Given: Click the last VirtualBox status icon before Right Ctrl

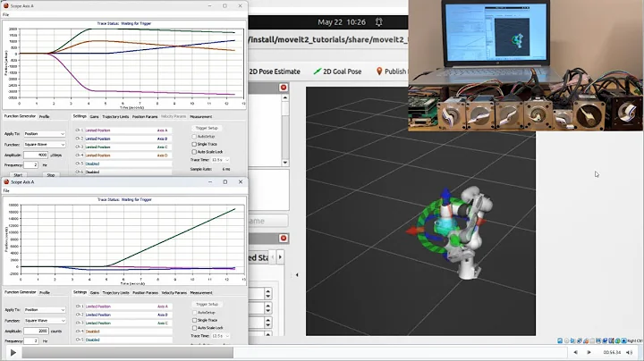Looking at the screenshot, I should coord(624,341).
